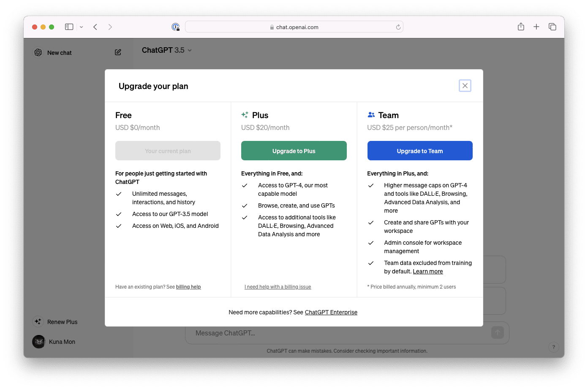588x389 pixels.
Task: Click the privacy shield icon in toolbar
Action: pyautogui.click(x=175, y=27)
